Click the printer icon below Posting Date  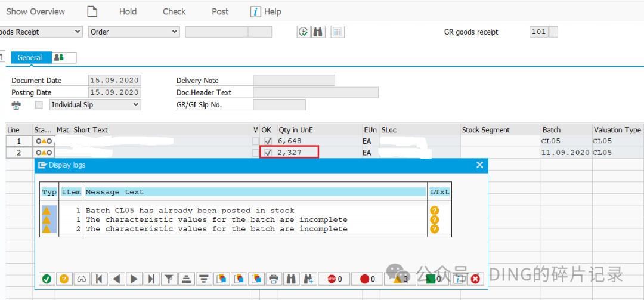16,105
